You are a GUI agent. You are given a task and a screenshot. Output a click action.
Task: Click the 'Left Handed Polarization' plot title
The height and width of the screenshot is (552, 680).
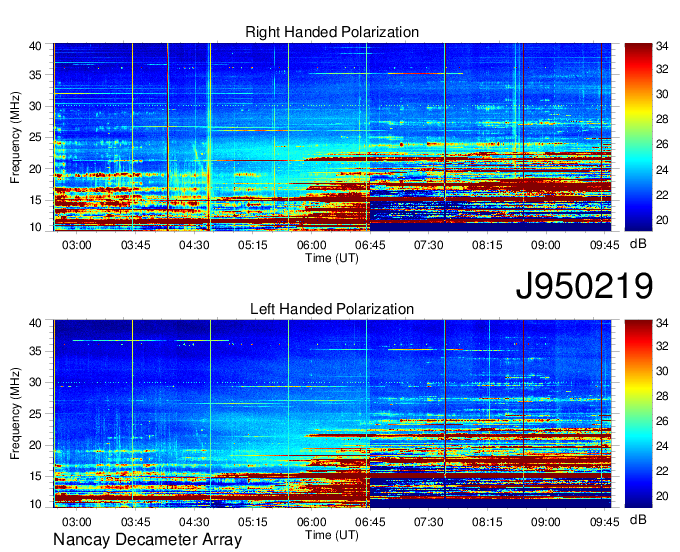coord(332,309)
